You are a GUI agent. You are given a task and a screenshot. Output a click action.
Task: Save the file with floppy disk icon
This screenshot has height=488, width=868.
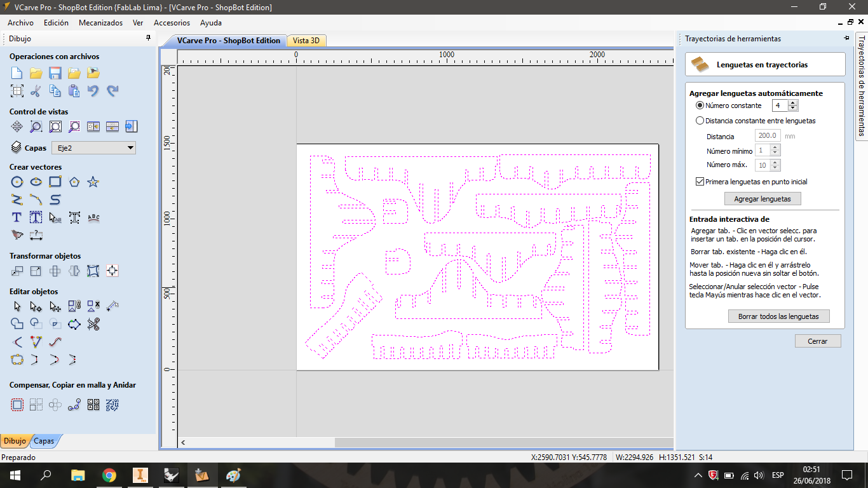55,73
